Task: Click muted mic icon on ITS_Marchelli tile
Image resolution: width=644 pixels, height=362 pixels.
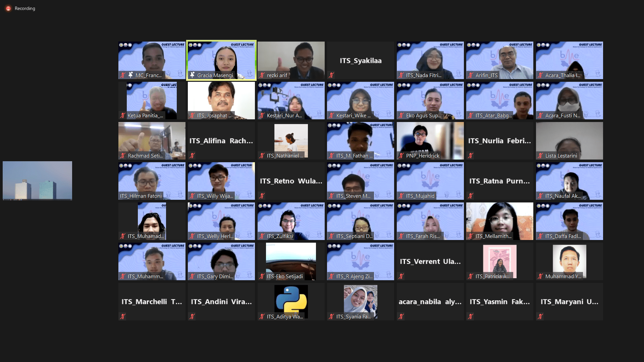Action: (x=123, y=316)
